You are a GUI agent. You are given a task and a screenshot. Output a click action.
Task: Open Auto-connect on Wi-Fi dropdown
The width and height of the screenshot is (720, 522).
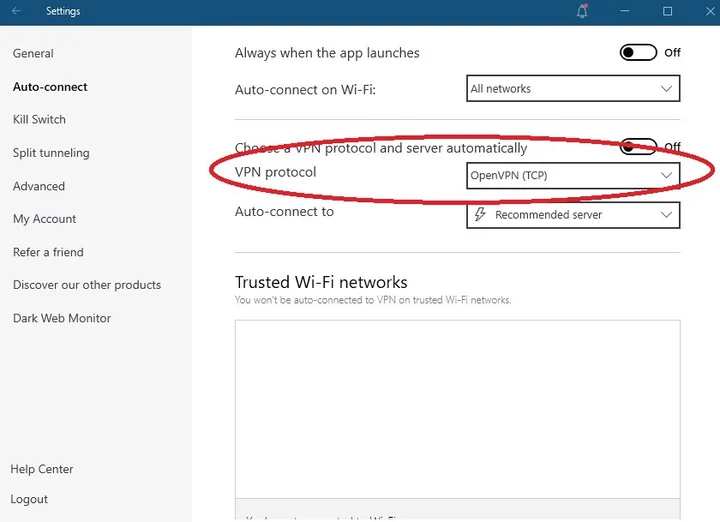click(x=573, y=89)
